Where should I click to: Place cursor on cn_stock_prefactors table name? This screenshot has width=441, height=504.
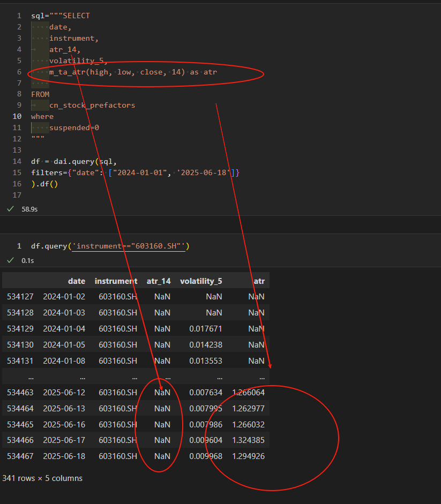click(x=92, y=105)
